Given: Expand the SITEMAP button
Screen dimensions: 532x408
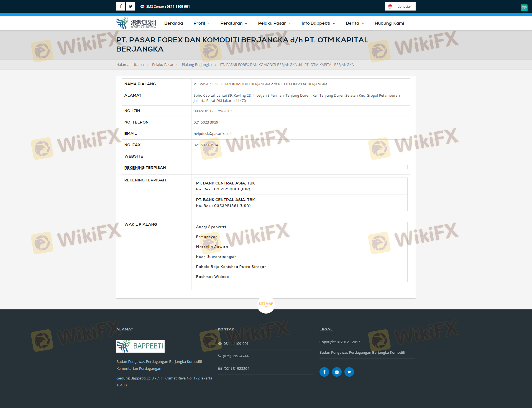Looking at the screenshot, I should coord(266,304).
